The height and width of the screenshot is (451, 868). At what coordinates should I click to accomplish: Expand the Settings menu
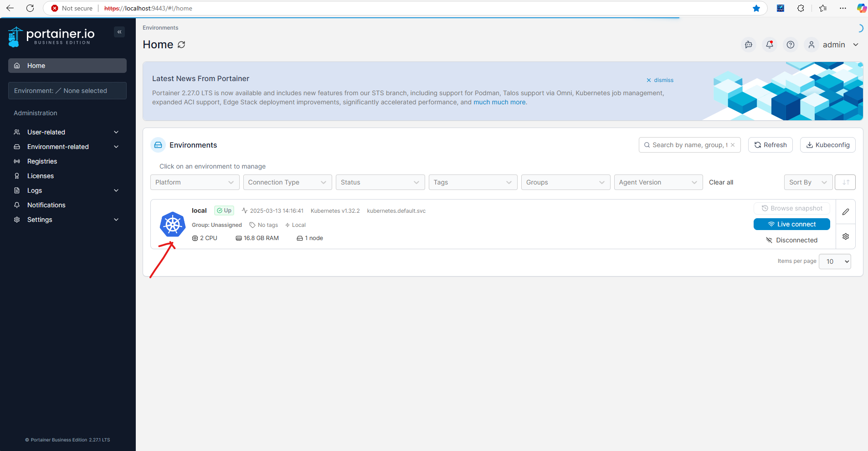click(67, 220)
